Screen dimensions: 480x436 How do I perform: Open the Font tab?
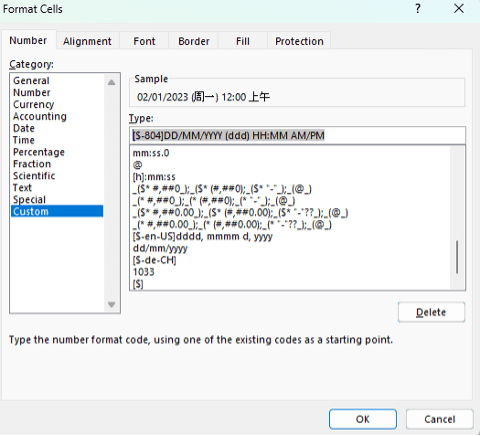pos(144,41)
